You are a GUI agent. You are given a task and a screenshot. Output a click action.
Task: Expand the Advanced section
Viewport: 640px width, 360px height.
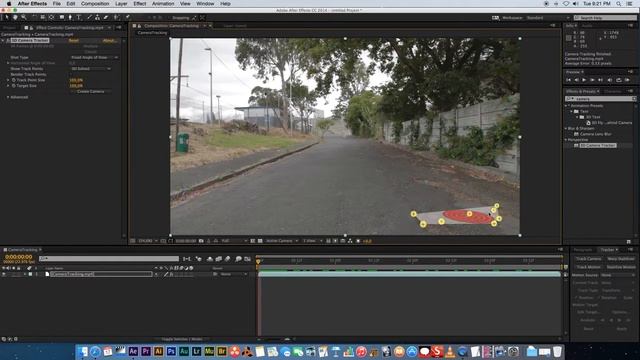pyautogui.click(x=8, y=97)
